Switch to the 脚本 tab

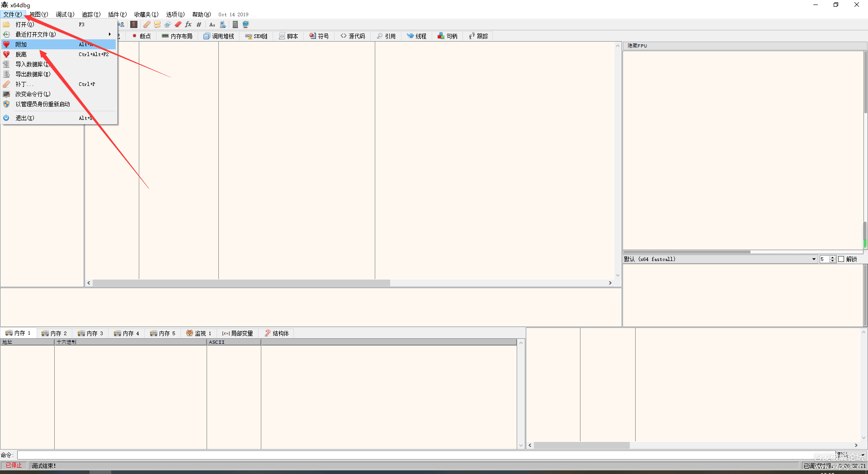[288, 36]
